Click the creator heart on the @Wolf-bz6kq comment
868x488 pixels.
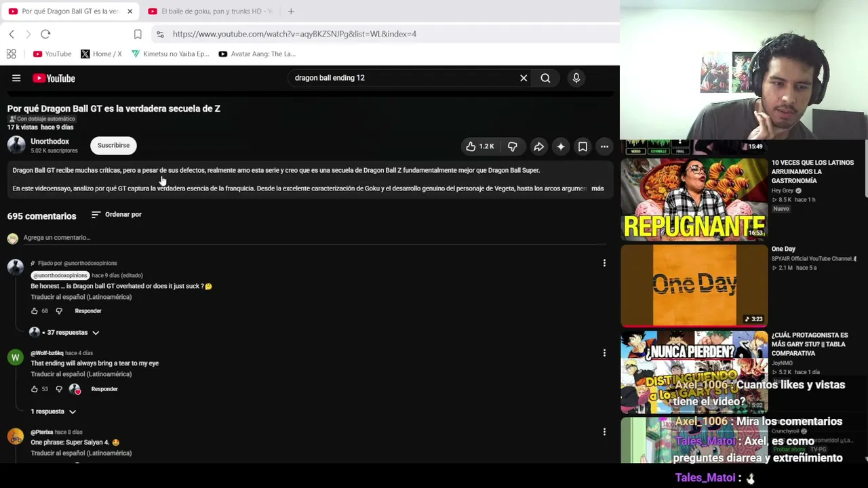pos(75,389)
